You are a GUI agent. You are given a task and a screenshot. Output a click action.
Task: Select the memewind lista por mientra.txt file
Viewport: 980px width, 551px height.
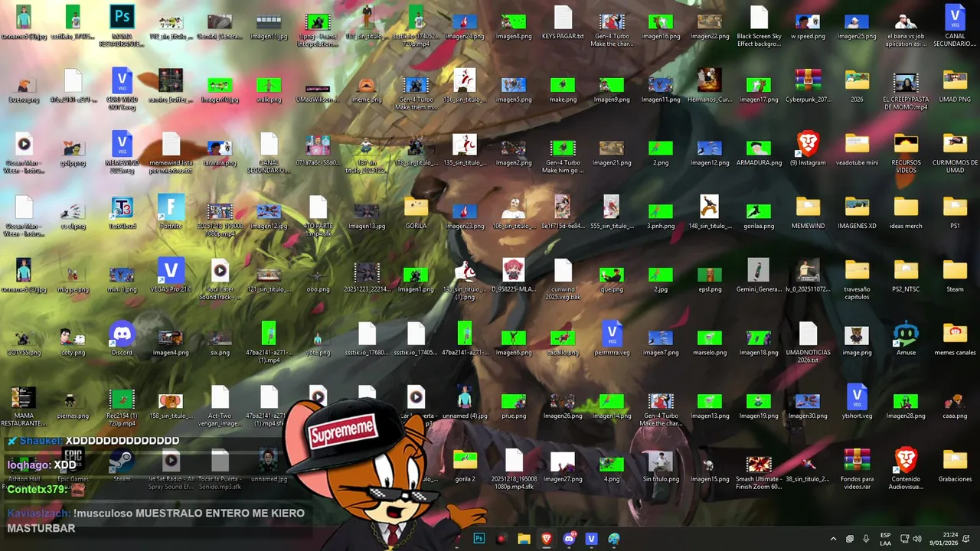pyautogui.click(x=171, y=152)
